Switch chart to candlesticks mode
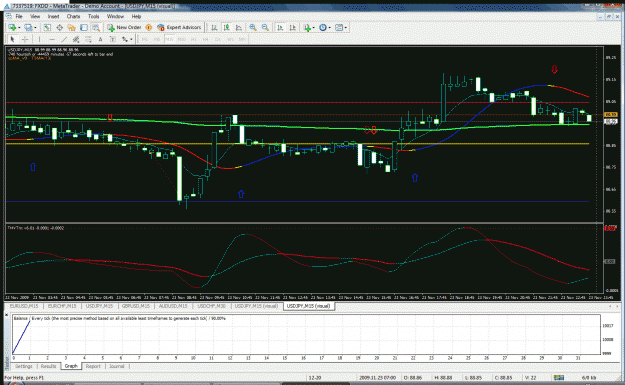The height and width of the screenshot is (385, 625). tap(226, 27)
